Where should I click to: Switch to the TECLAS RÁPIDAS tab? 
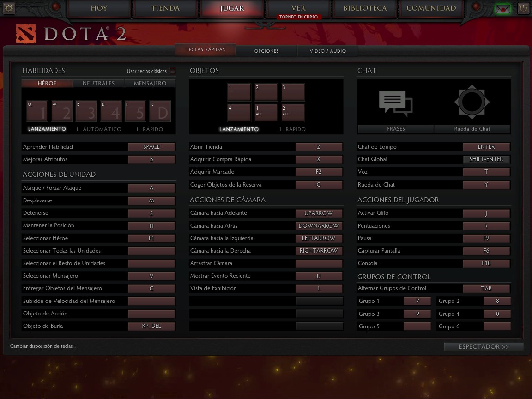click(205, 49)
